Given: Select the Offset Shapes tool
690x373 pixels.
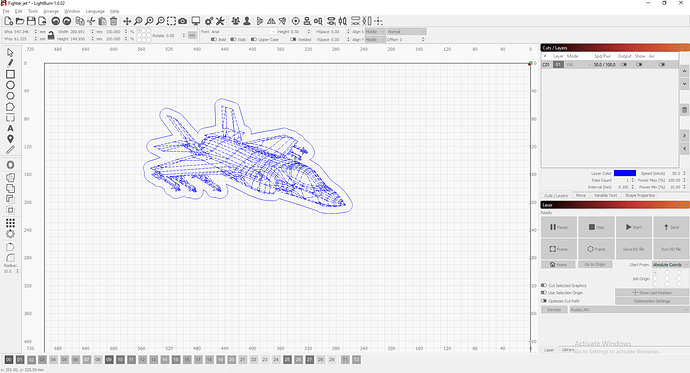Looking at the screenshot, I should click(10, 165).
